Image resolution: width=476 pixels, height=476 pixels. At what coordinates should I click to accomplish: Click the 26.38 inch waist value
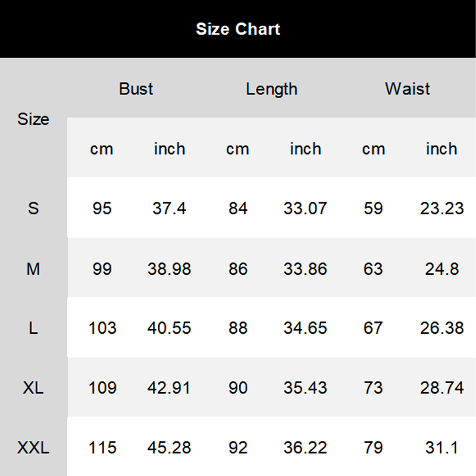[x=441, y=328]
